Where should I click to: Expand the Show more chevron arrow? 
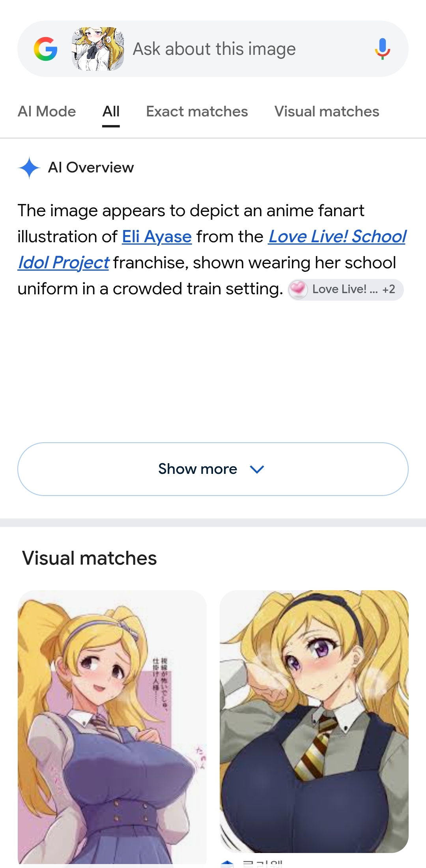pos(257,469)
